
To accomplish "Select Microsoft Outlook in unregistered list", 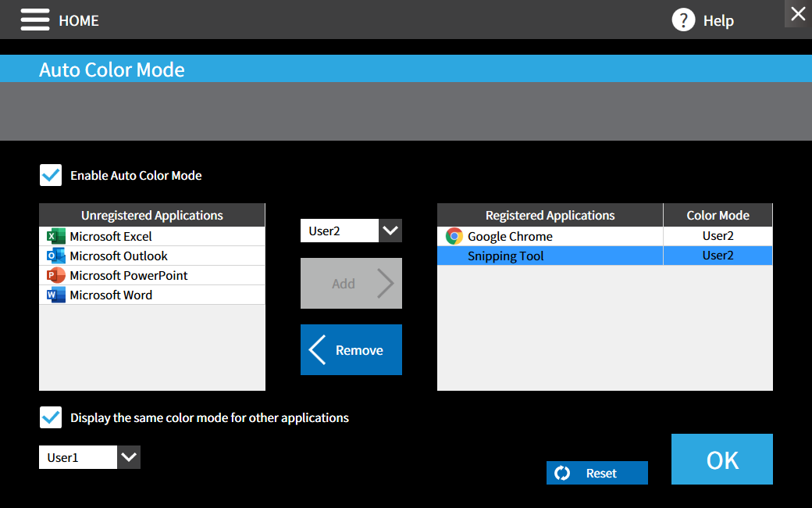I will pos(152,256).
